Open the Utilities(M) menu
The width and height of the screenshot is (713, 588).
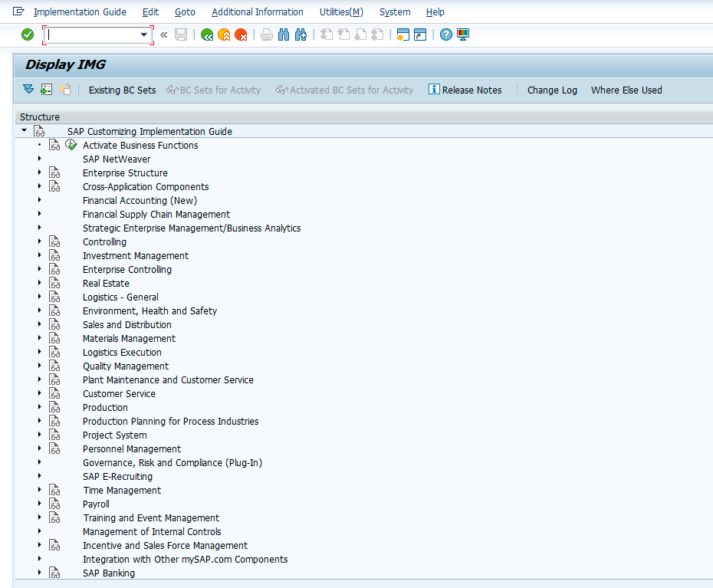click(x=341, y=11)
